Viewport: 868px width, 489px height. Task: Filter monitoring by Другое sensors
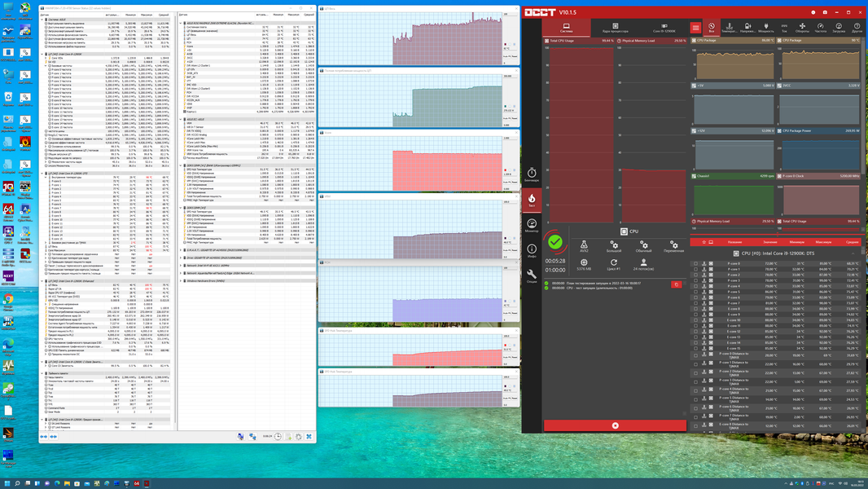click(857, 28)
